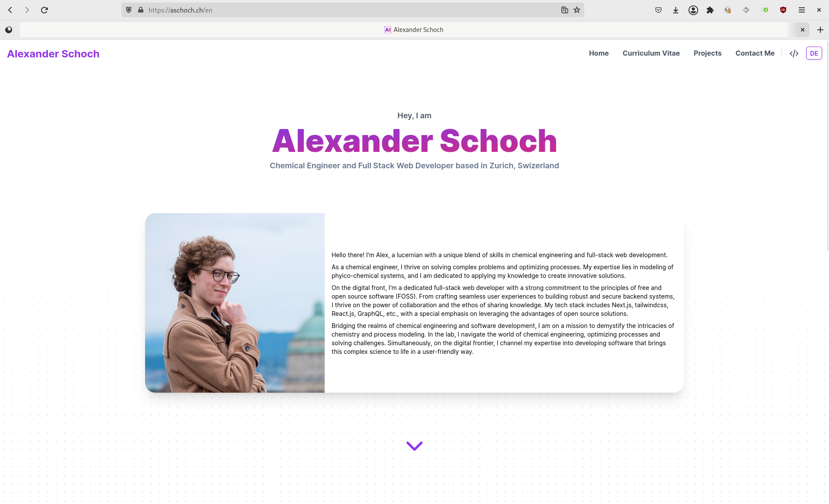Click Alexander Schoch profile photo thumbnail

pyautogui.click(x=235, y=303)
